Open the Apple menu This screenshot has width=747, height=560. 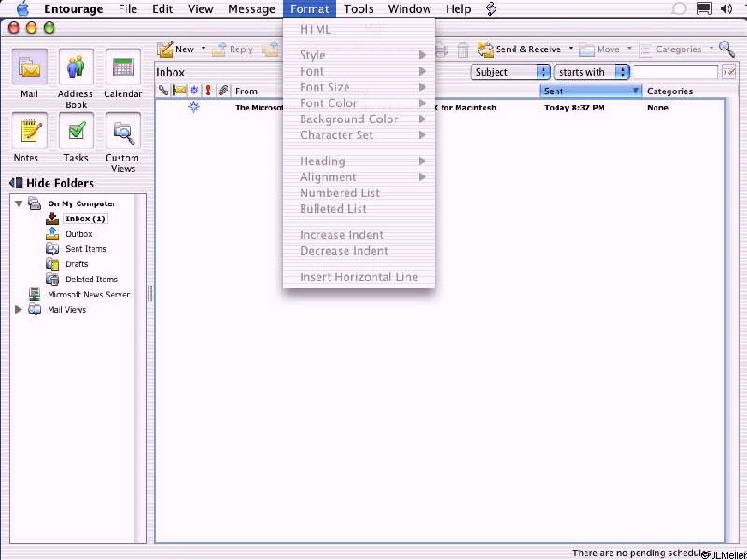pos(22,8)
